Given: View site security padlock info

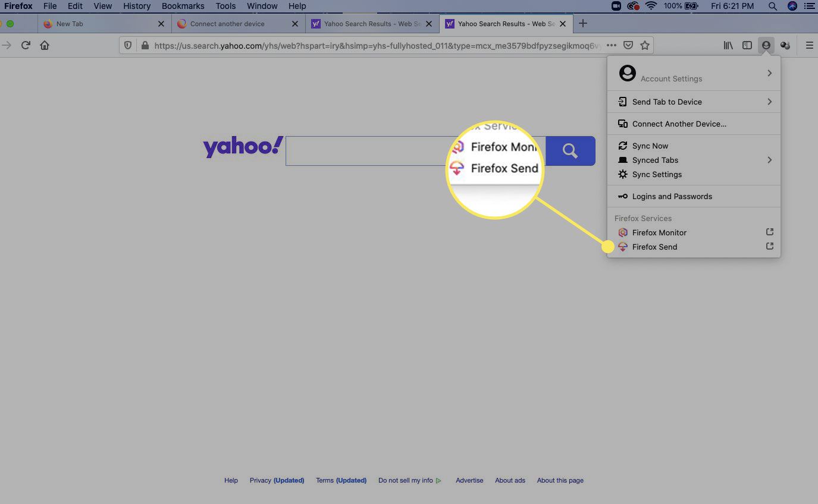Looking at the screenshot, I should [145, 45].
